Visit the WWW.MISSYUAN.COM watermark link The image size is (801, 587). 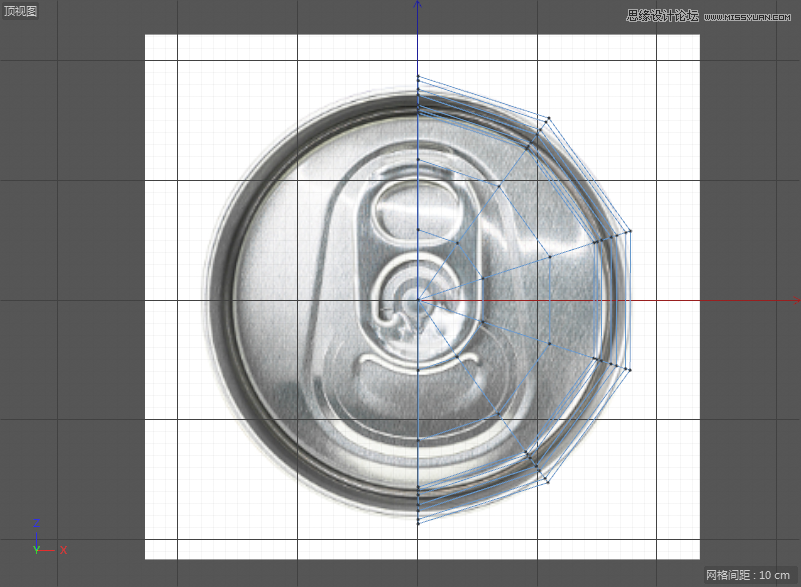click(x=747, y=15)
